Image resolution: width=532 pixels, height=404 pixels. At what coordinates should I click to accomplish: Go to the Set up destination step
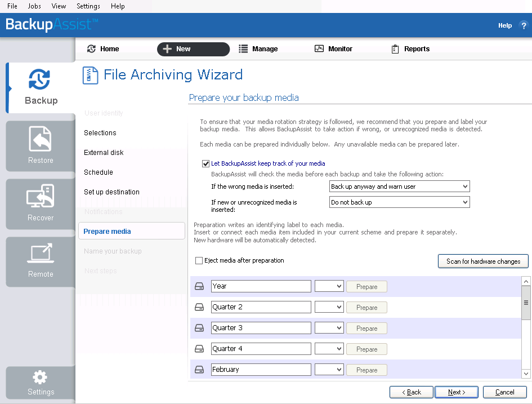pyautogui.click(x=111, y=192)
